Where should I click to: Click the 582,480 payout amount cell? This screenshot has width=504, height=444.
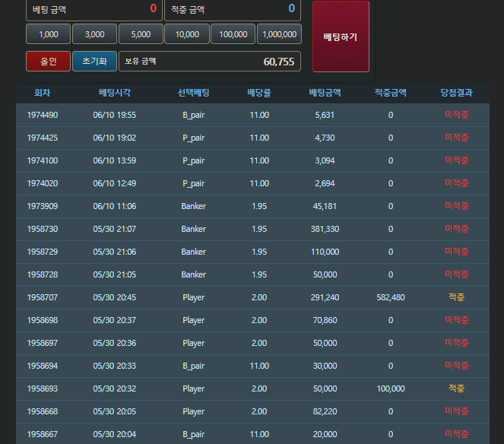tap(391, 298)
